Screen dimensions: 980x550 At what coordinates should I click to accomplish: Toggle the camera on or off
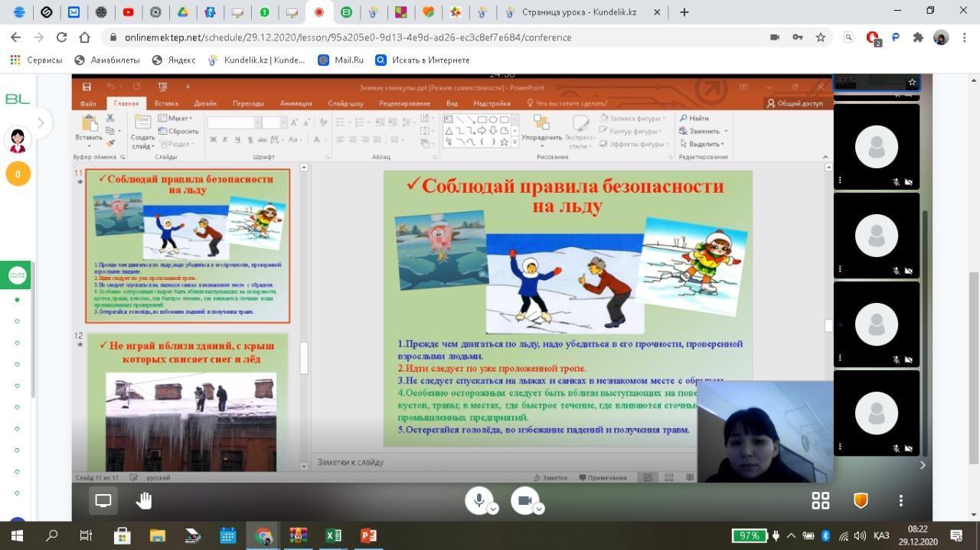point(524,500)
